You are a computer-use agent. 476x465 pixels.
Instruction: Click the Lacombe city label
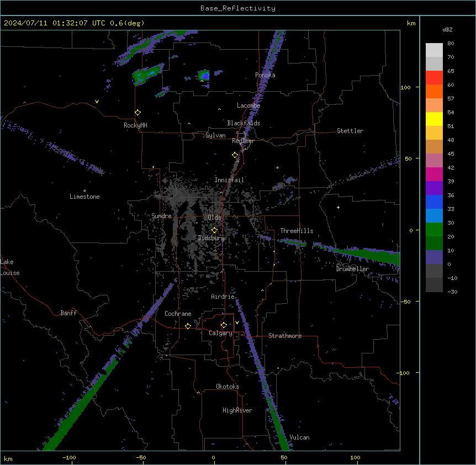click(248, 105)
